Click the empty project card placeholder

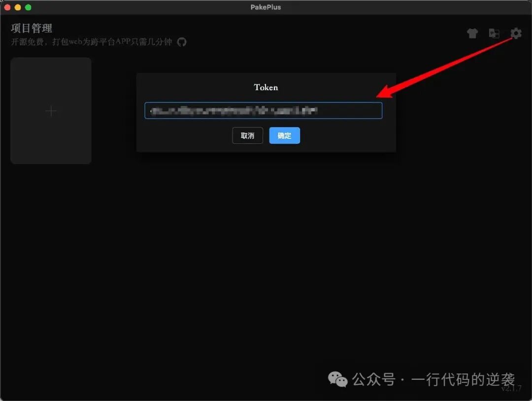coord(51,111)
